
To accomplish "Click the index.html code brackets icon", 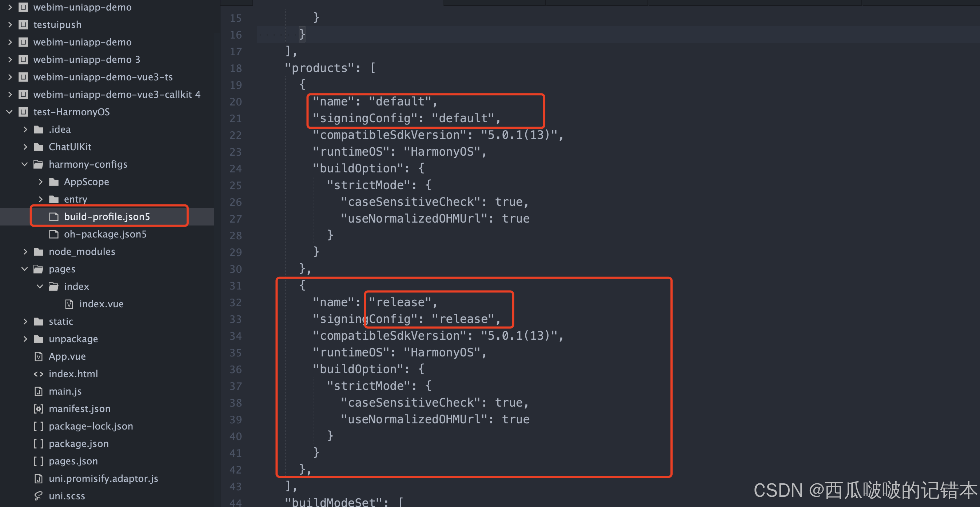I will tap(39, 374).
